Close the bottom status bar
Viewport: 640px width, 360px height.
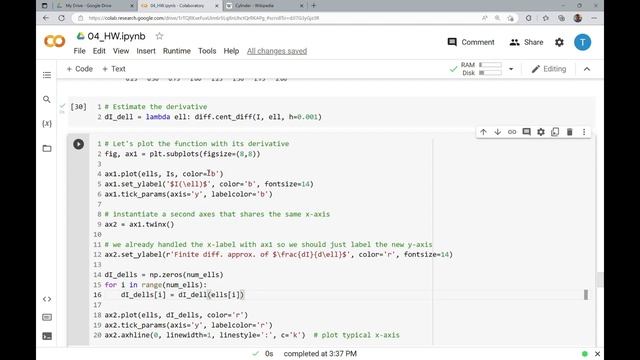click(x=598, y=354)
